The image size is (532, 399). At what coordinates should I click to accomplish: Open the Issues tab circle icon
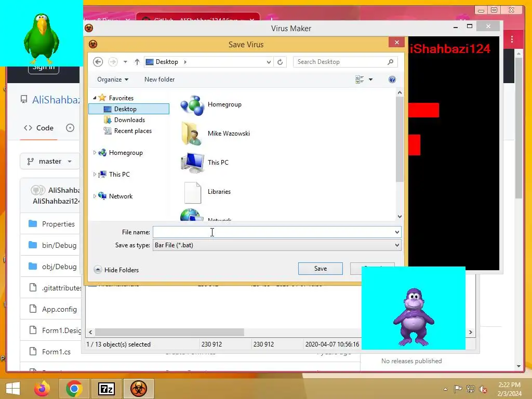tap(70, 128)
